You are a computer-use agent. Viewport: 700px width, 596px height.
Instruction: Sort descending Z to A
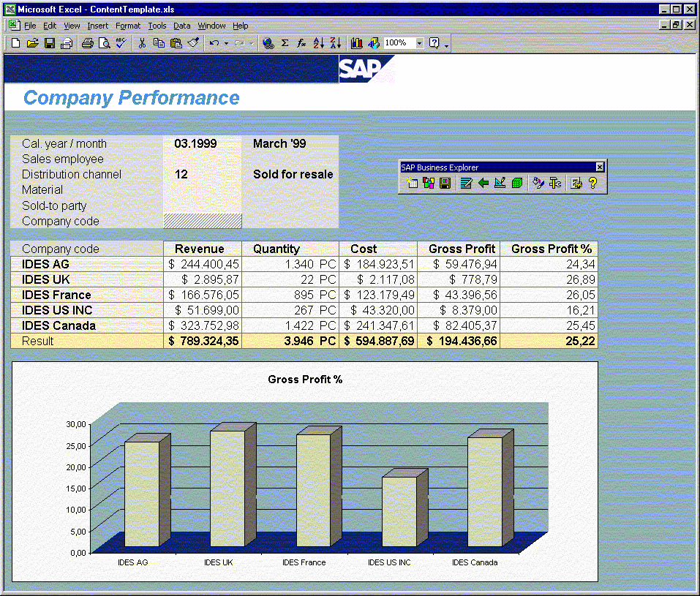[x=335, y=43]
